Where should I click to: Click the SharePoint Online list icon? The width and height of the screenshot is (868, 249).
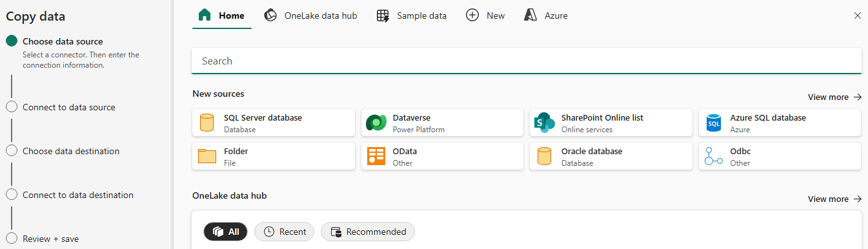pos(545,123)
